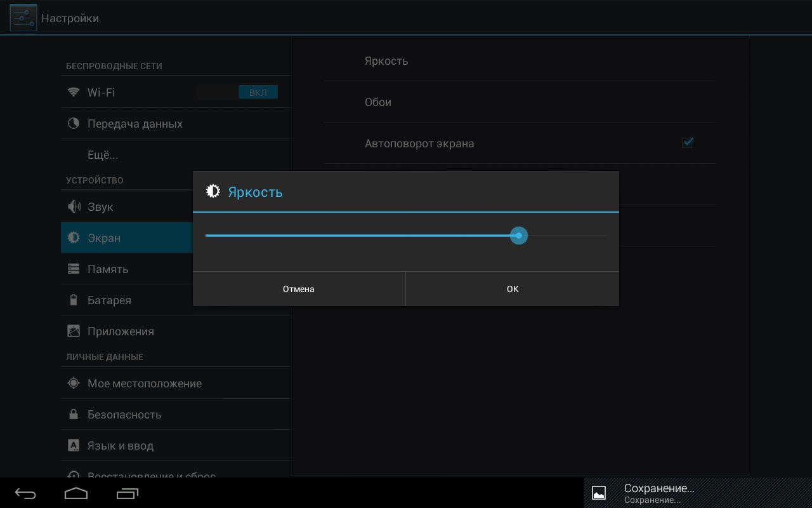This screenshot has height=508, width=812.
Task: Open the Язык и ввод settings
Action: pyautogui.click(x=121, y=446)
